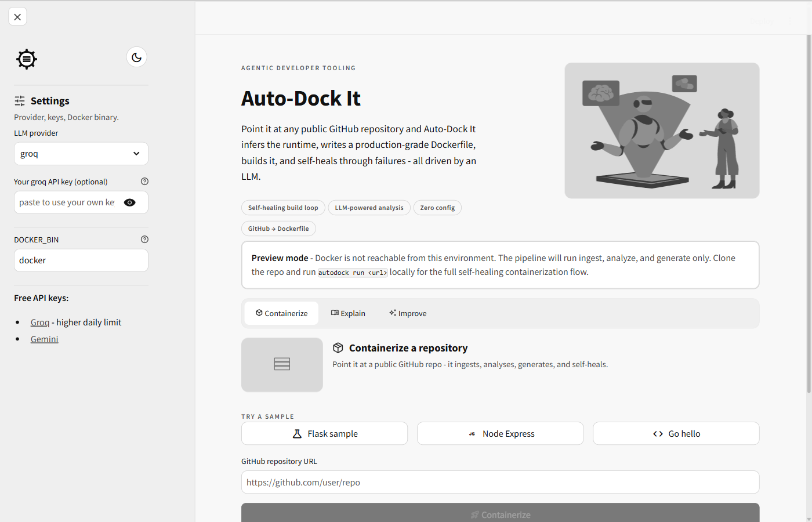Load the Node Express sample

point(500,434)
